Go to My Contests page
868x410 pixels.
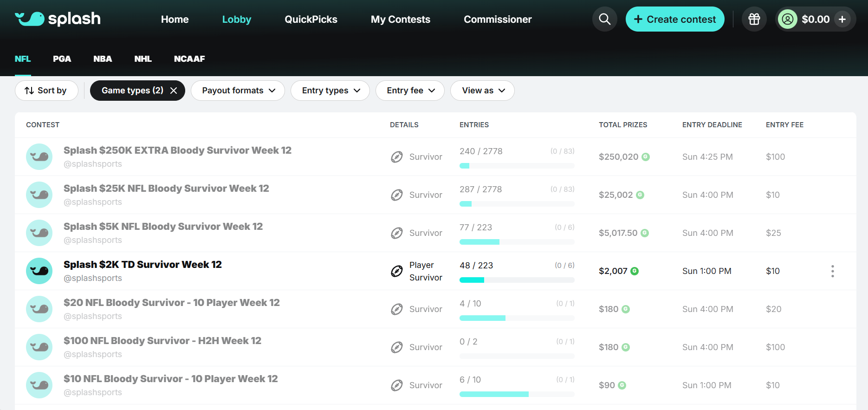(400, 20)
